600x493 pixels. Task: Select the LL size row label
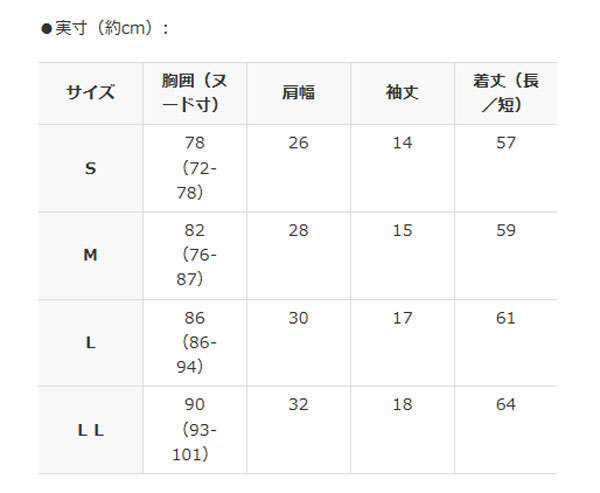[x=91, y=431]
